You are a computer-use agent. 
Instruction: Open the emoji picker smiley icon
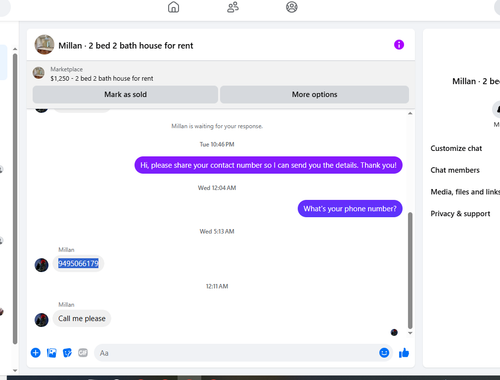[384, 353]
